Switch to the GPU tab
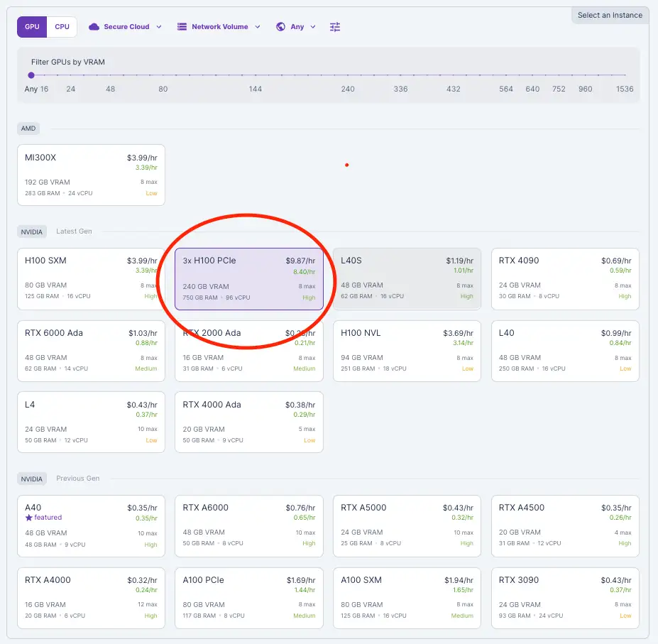The image size is (658, 644). [x=32, y=27]
